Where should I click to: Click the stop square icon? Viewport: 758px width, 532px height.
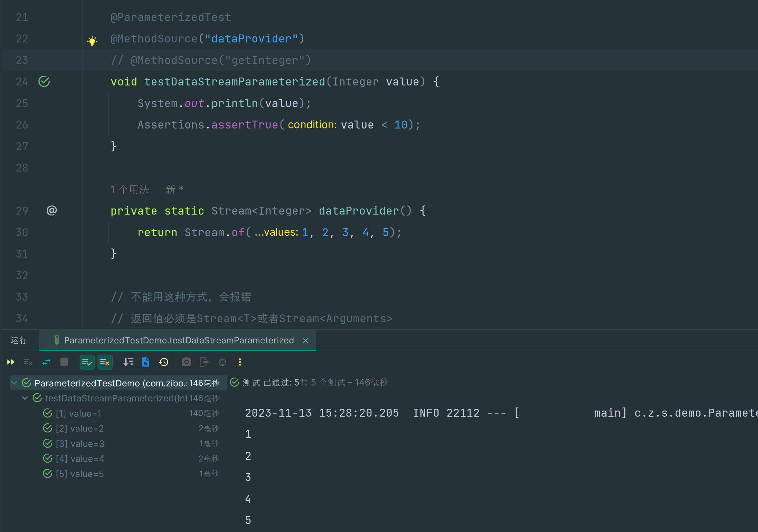click(64, 362)
